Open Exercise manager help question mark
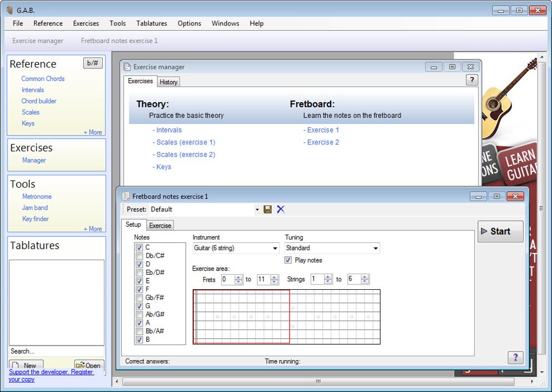Viewport: 552px width, 392px height. click(x=472, y=80)
